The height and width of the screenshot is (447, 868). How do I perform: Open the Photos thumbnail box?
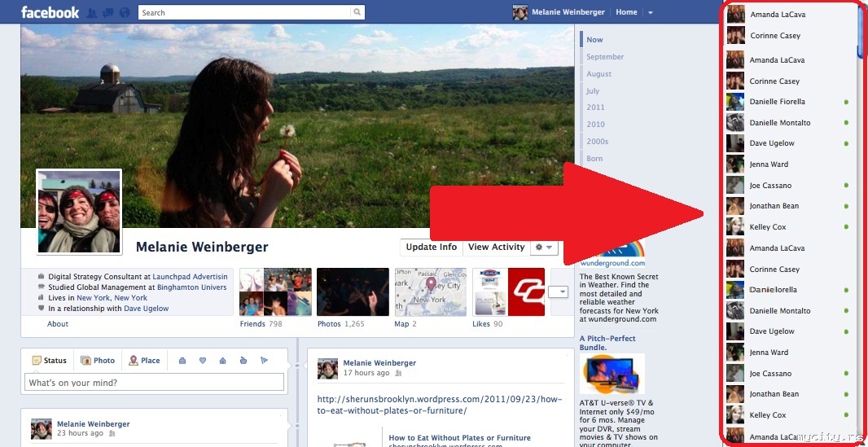click(353, 292)
